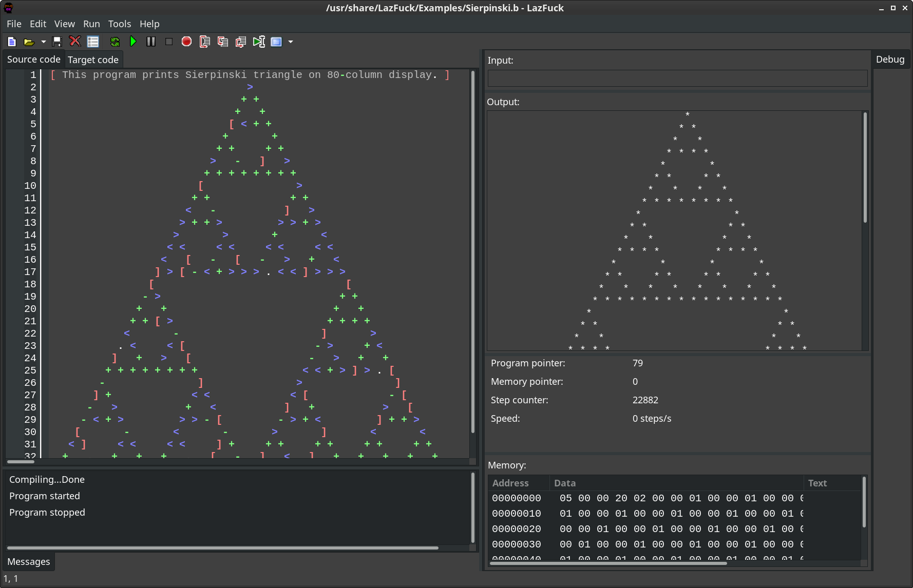Screen dimensions: 913x588
Task: Click the New file toolbar icon
Action: point(12,42)
